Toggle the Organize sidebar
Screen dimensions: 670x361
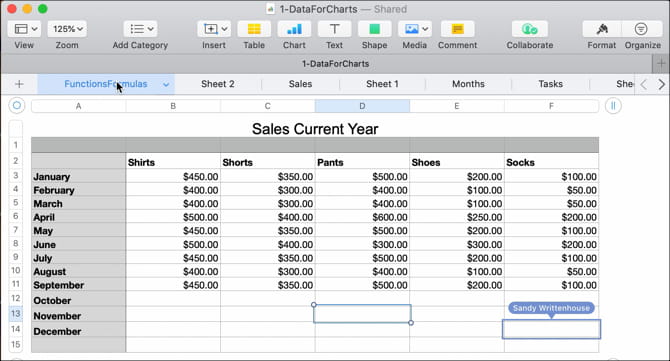click(x=641, y=29)
